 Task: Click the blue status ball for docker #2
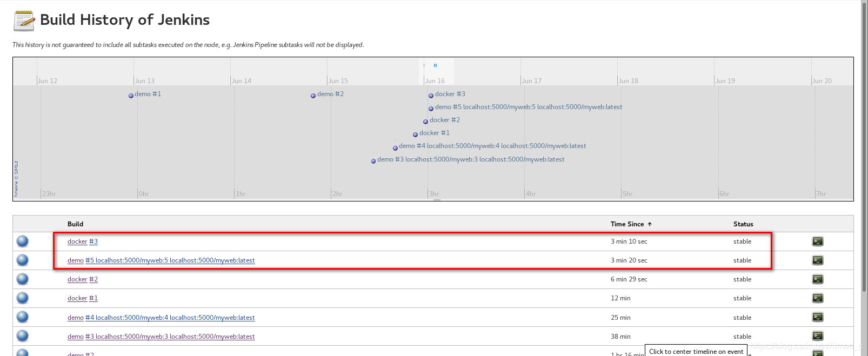coord(23,279)
